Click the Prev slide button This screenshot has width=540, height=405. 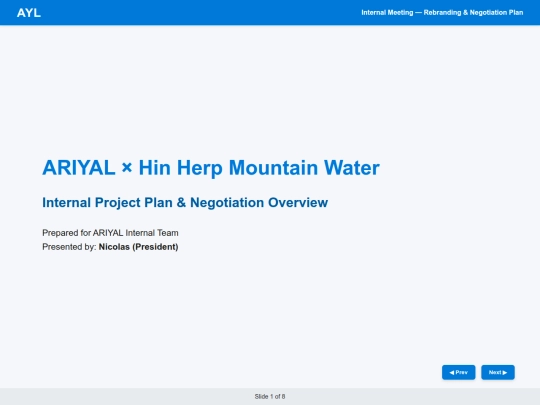click(x=458, y=372)
